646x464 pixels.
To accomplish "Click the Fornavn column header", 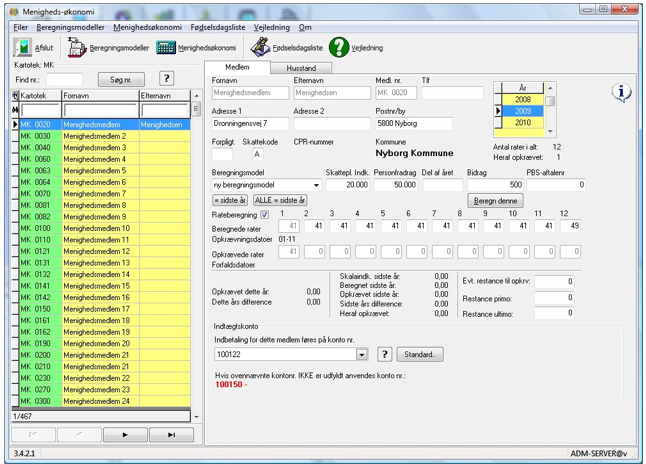I will (100, 96).
